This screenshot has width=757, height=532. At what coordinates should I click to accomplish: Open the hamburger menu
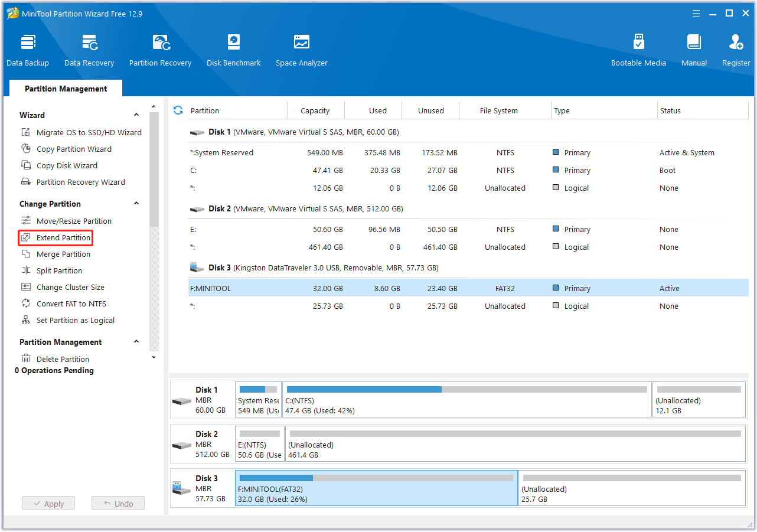pos(696,13)
